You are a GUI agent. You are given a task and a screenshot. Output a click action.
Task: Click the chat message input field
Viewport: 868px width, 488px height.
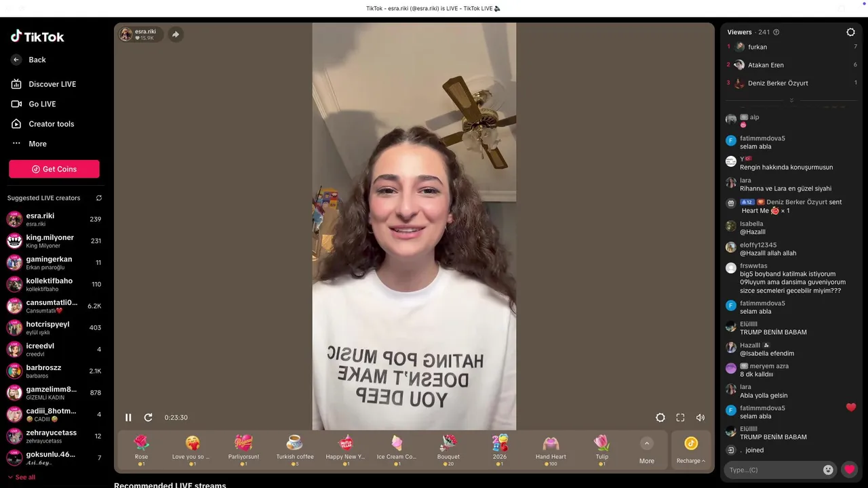[773, 470]
